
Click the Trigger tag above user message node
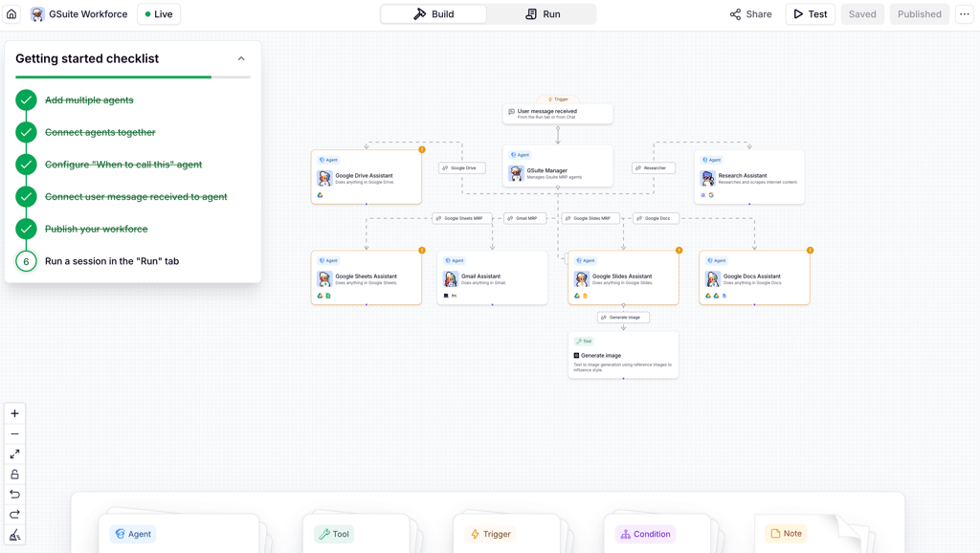[x=558, y=100]
